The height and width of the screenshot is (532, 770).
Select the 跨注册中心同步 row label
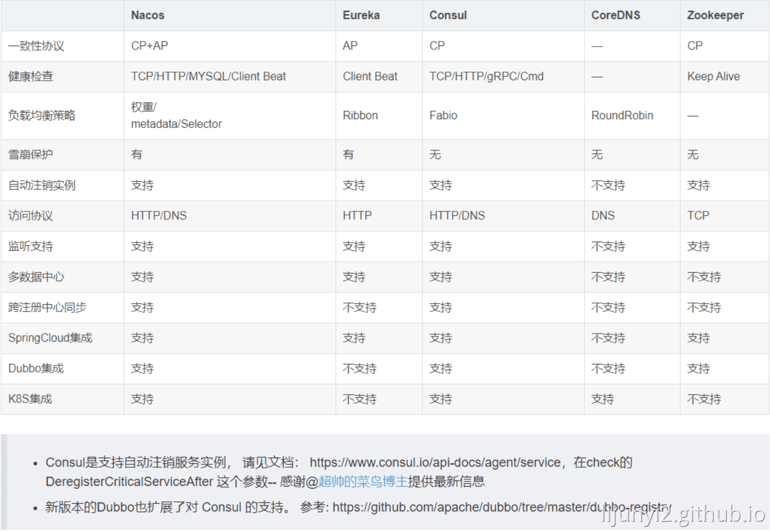[47, 307]
